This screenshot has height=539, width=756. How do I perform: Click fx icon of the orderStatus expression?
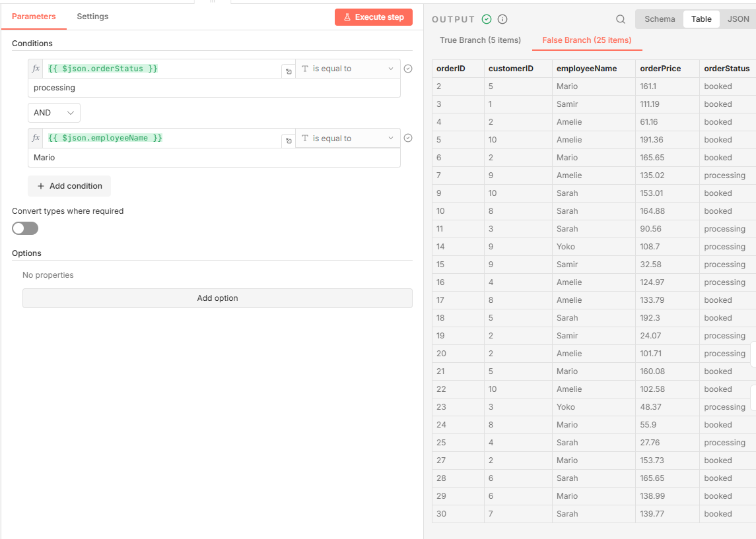36,69
